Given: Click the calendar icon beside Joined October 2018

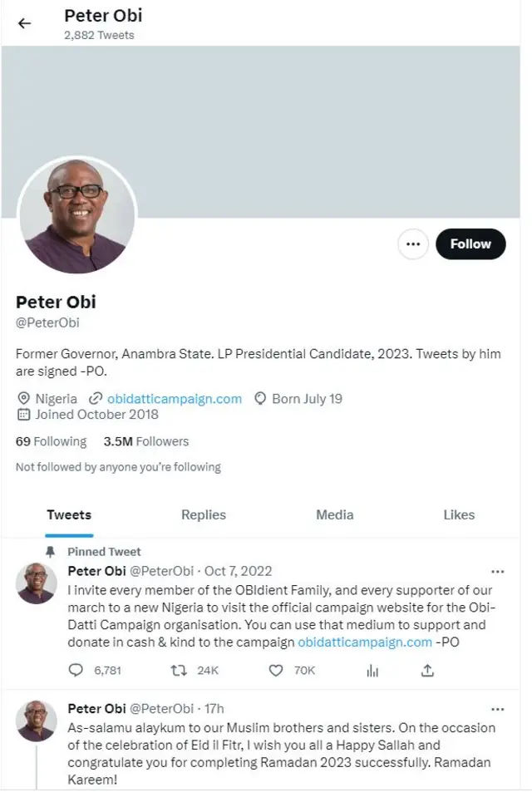Looking at the screenshot, I should coord(25,415).
